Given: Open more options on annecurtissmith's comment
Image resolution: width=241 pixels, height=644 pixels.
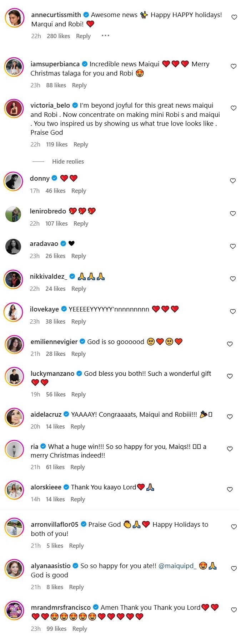Looking at the screenshot, I should tap(105, 36).
